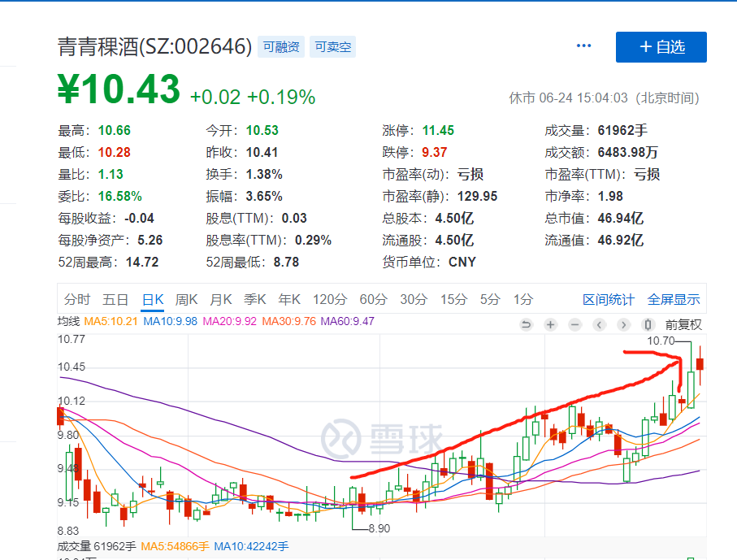Image resolution: width=737 pixels, height=560 pixels.
Task: Switch to the 15分 chart
Action: point(454,300)
